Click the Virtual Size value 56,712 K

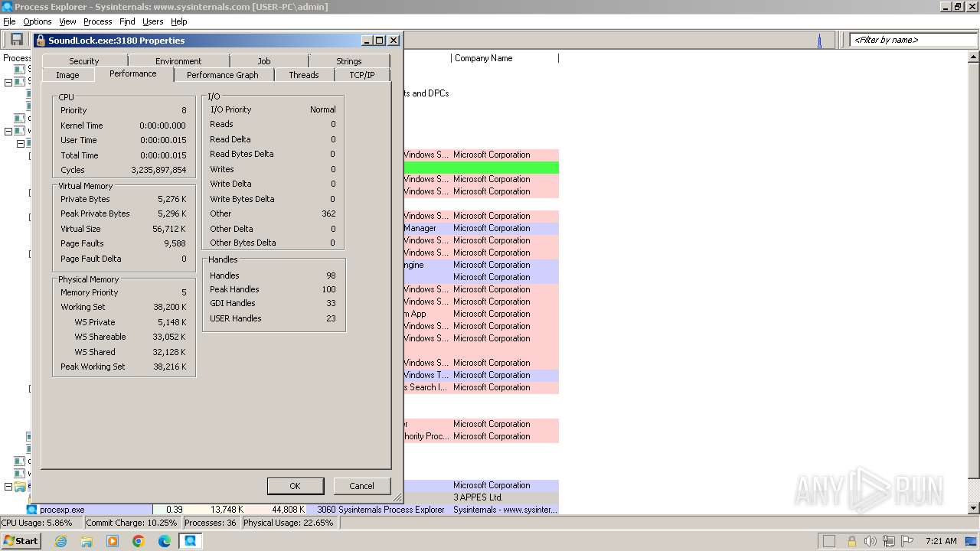pyautogui.click(x=170, y=229)
